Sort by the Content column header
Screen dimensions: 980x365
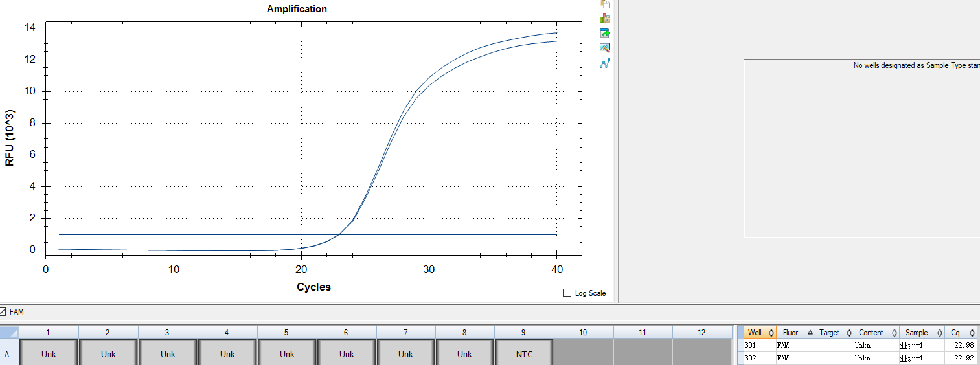pyautogui.click(x=876, y=333)
